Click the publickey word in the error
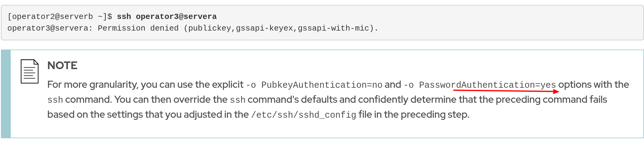The height and width of the screenshot is (148, 644). (x=209, y=28)
